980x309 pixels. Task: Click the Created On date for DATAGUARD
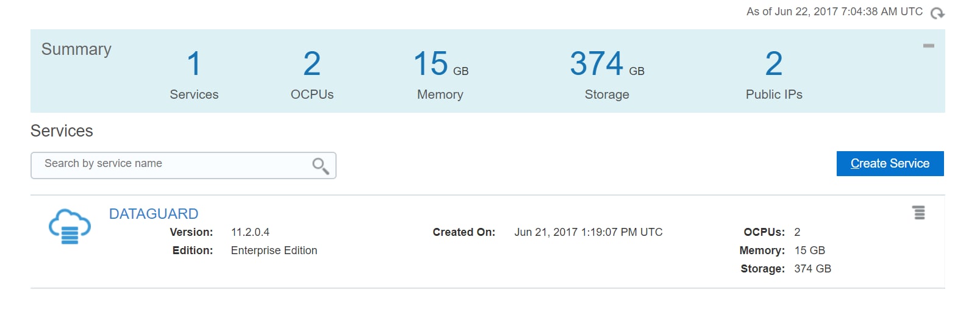pyautogui.click(x=588, y=232)
